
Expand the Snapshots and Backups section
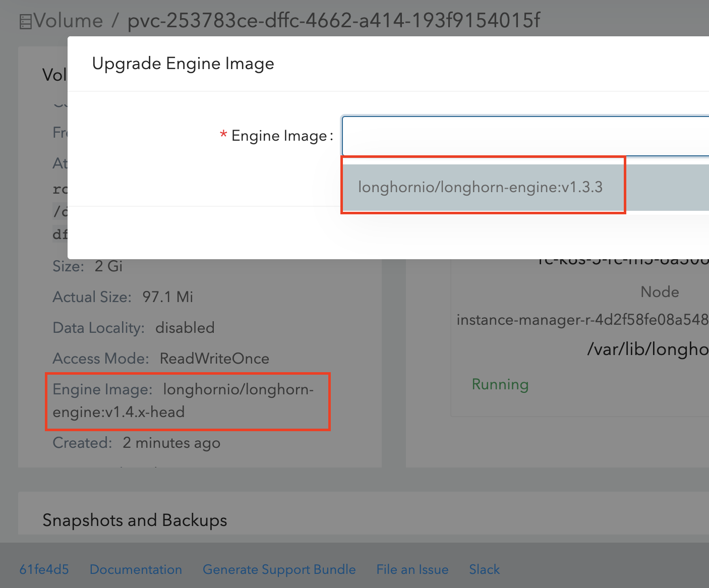pyautogui.click(x=134, y=520)
